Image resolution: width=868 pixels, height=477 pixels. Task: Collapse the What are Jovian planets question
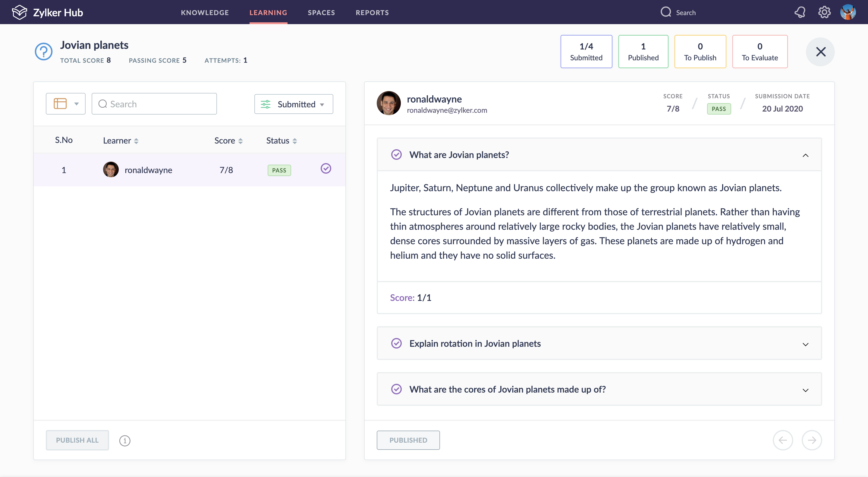coord(805,155)
